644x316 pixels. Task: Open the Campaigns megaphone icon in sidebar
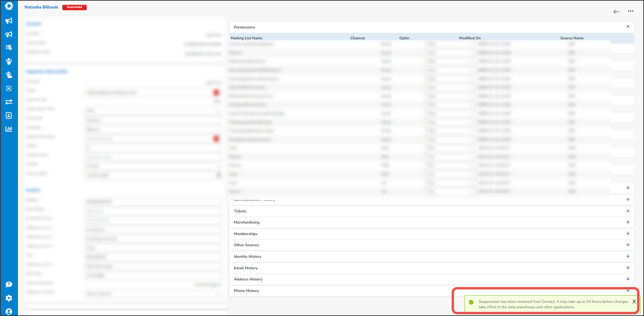pyautogui.click(x=9, y=21)
